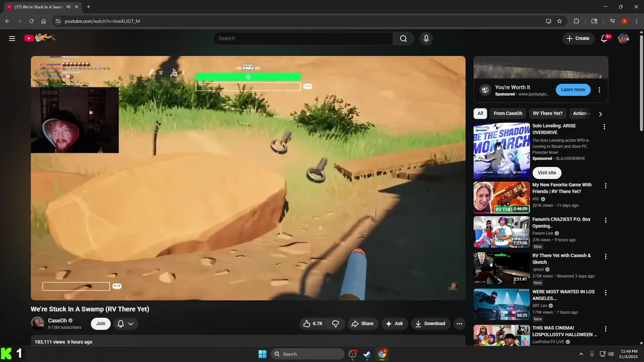Open Windows Start menu

[x=262, y=354]
